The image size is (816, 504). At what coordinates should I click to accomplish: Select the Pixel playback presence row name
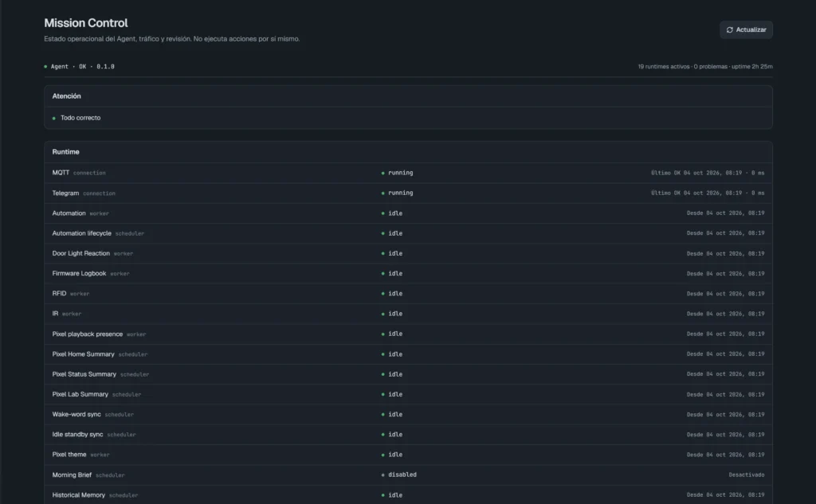[x=88, y=334]
